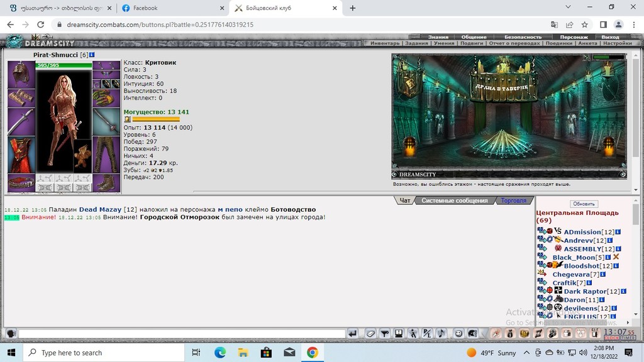Open the Windows Start menu
Image resolution: width=644 pixels, height=362 pixels.
click(11, 353)
